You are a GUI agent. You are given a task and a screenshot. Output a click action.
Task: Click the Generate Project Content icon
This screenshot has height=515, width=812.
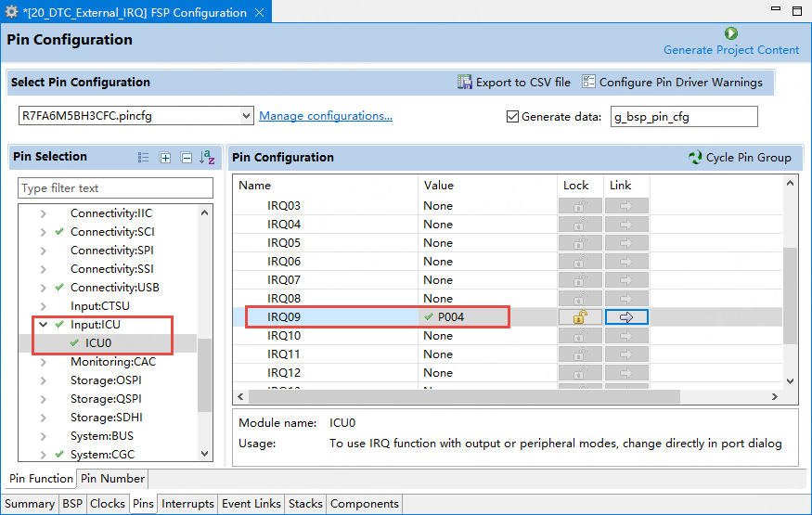[730, 33]
